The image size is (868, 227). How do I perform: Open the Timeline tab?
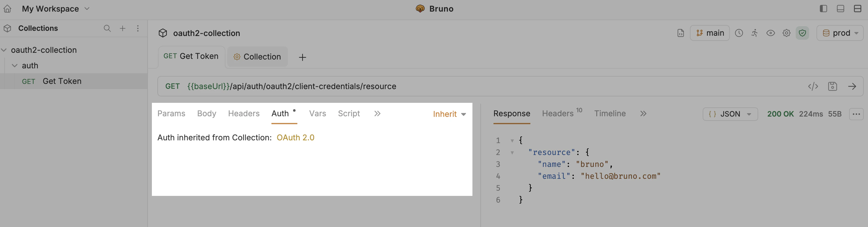click(610, 114)
